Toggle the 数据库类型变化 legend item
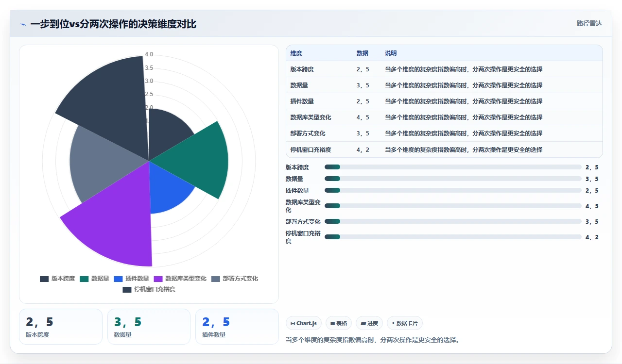Image resolution: width=622 pixels, height=364 pixels. point(180,279)
